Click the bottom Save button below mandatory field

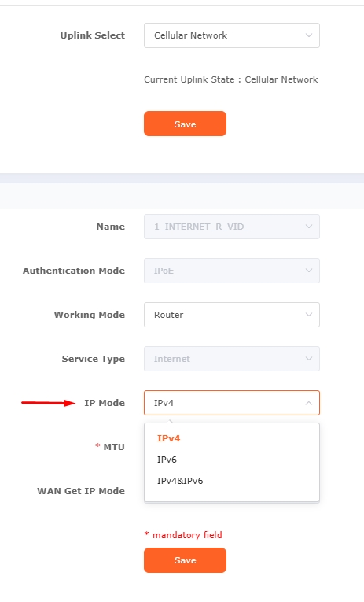tap(185, 560)
